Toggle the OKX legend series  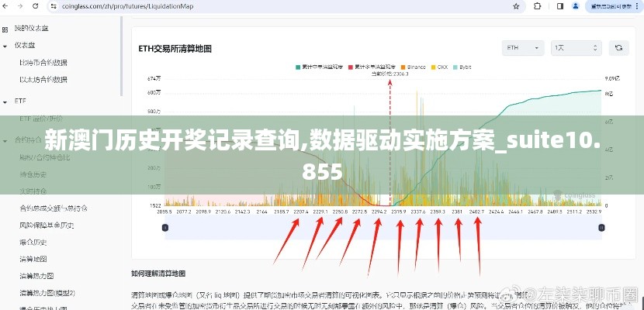pyautogui.click(x=439, y=67)
